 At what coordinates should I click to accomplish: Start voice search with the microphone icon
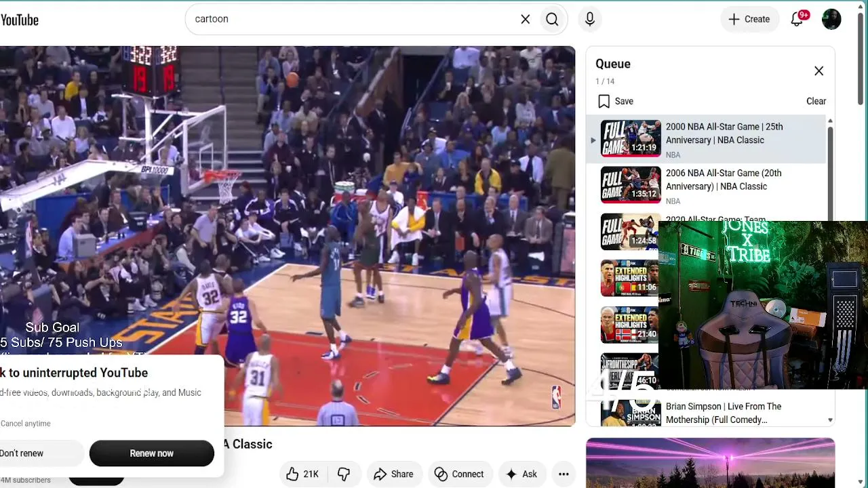590,20
